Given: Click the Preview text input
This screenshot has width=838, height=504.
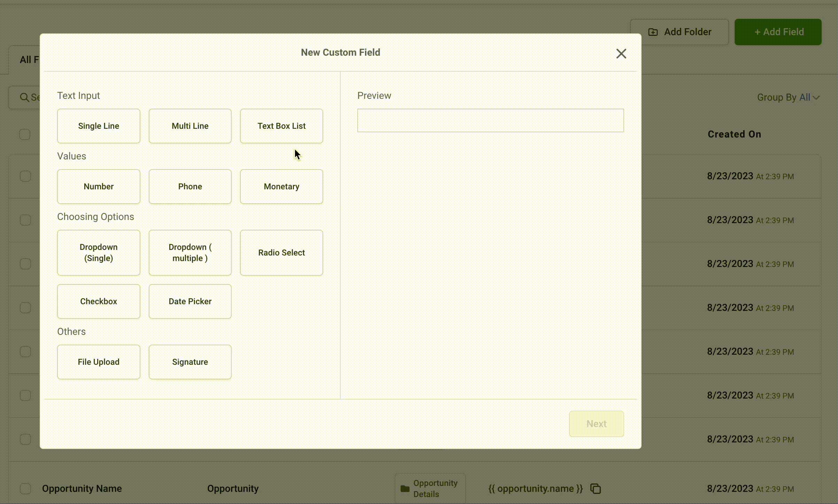Looking at the screenshot, I should pos(490,120).
